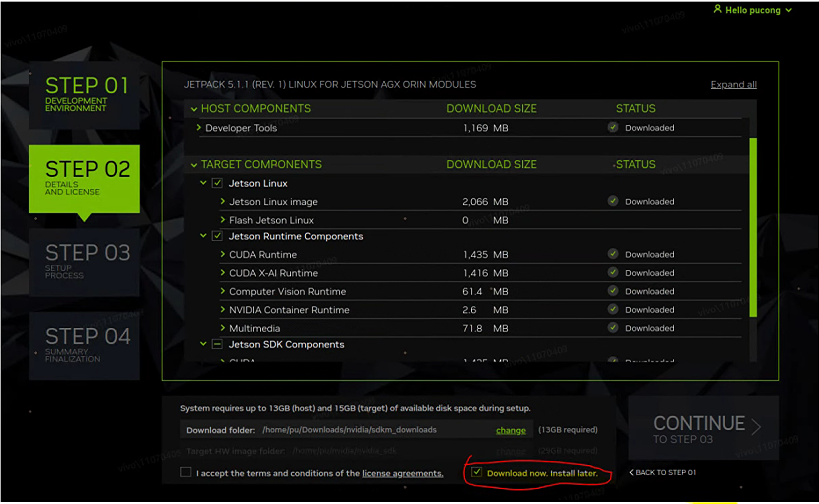
Task: Click the Downloaded checkmark for CUDA X-AI Runtime
Action: coord(613,273)
